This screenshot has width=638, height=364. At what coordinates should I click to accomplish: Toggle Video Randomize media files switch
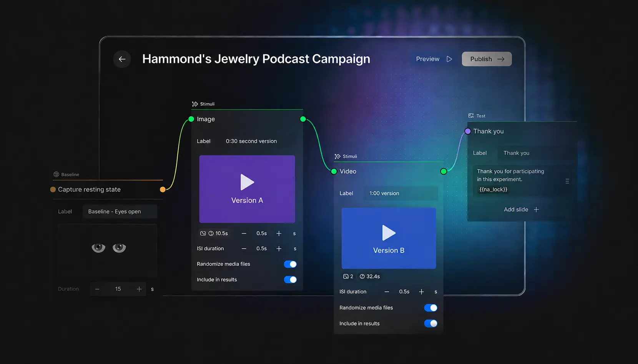(x=431, y=308)
